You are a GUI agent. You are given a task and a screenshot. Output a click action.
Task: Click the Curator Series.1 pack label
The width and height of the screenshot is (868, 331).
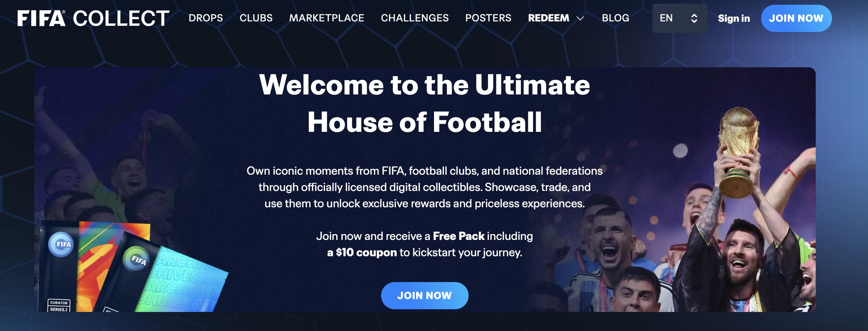coord(59,306)
